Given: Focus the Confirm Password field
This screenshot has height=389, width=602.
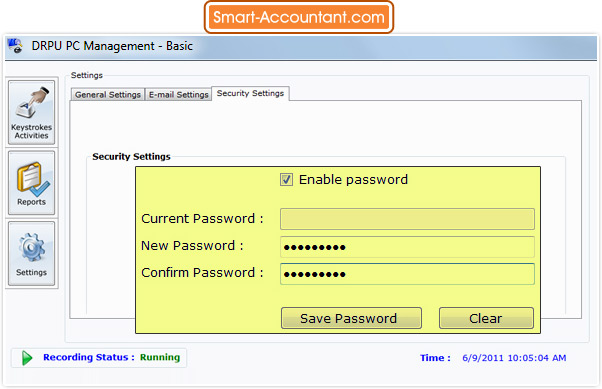Looking at the screenshot, I should (407, 274).
